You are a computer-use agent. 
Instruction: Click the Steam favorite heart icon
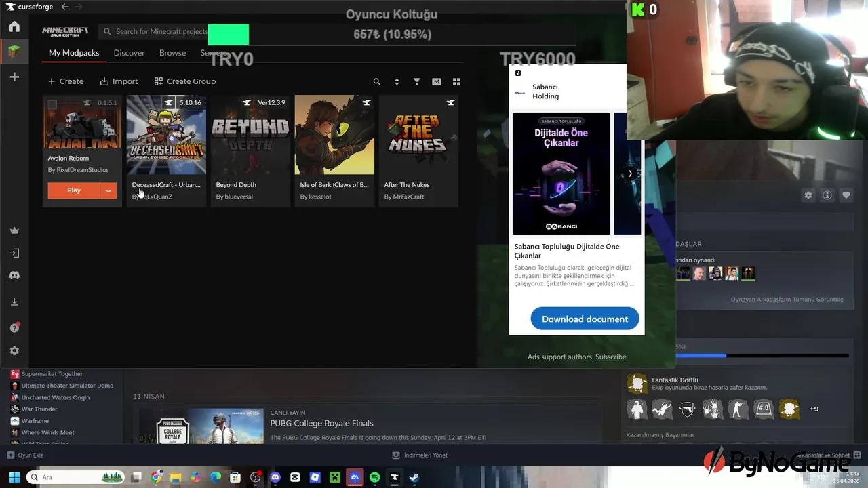coord(846,195)
